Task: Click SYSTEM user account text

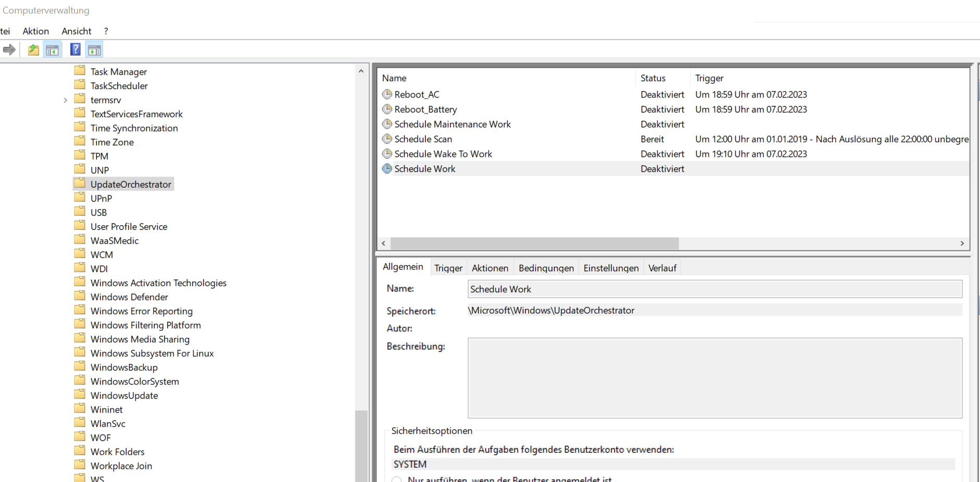Action: pyautogui.click(x=410, y=464)
